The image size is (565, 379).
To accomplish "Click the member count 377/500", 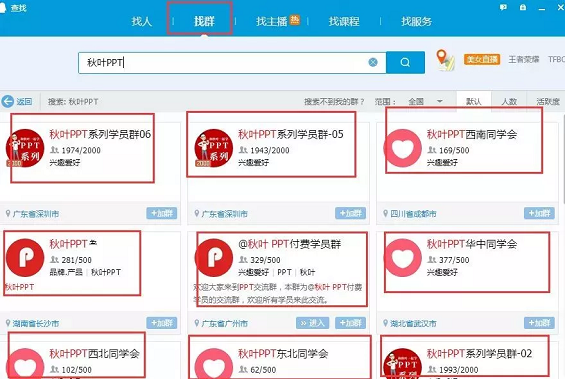I will pyautogui.click(x=454, y=260).
